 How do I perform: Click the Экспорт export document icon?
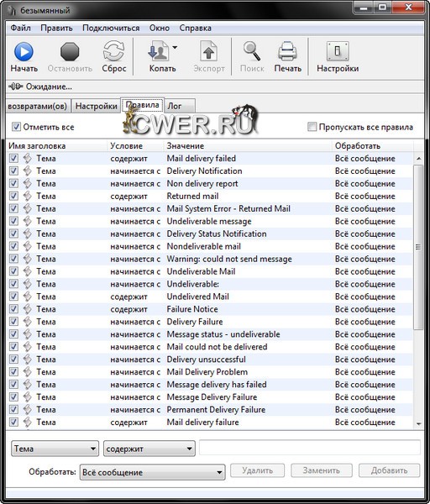click(209, 50)
